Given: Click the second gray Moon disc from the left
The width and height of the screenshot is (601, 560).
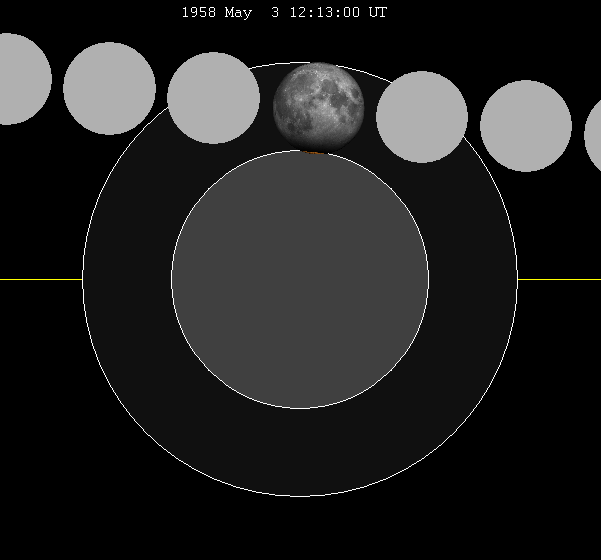Looking at the screenshot, I should (x=109, y=88).
